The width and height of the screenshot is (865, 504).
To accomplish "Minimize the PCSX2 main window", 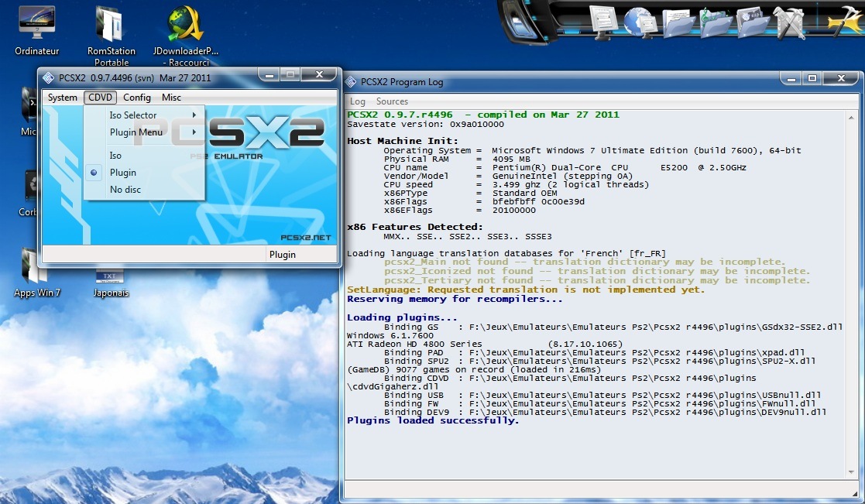I will [269, 74].
